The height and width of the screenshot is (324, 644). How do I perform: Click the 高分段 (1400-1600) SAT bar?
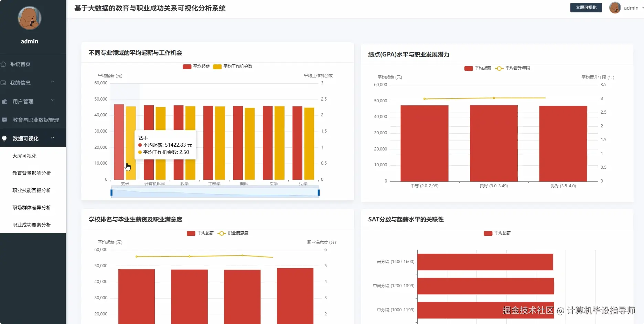pyautogui.click(x=485, y=262)
